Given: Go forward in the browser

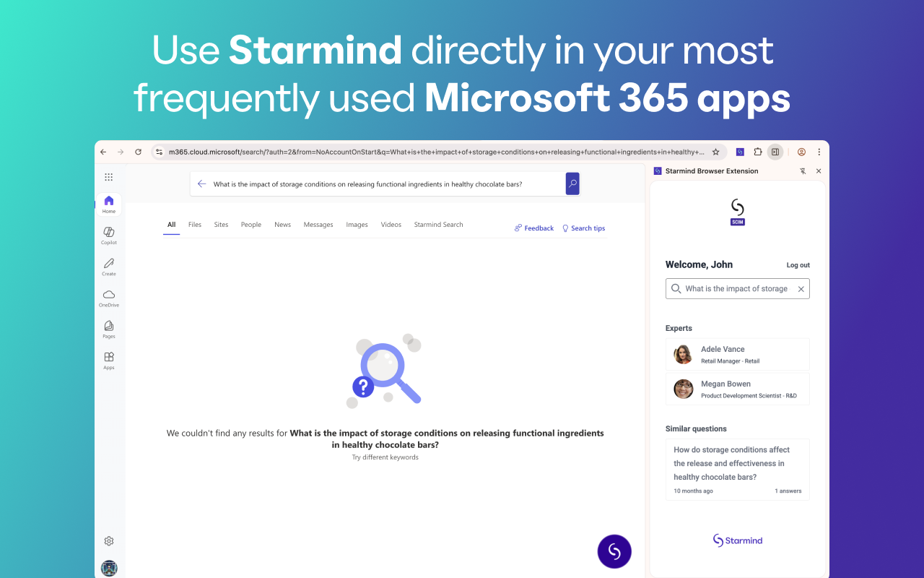Looking at the screenshot, I should (x=121, y=152).
